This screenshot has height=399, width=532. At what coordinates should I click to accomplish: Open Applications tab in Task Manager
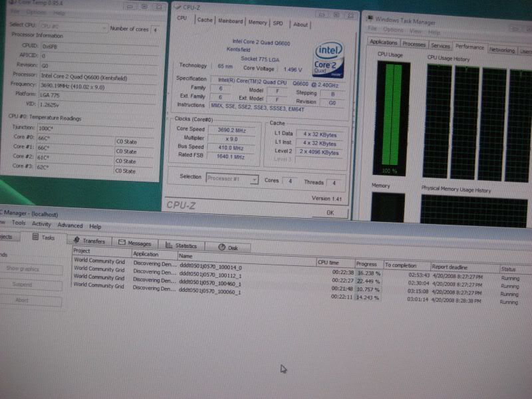click(383, 42)
